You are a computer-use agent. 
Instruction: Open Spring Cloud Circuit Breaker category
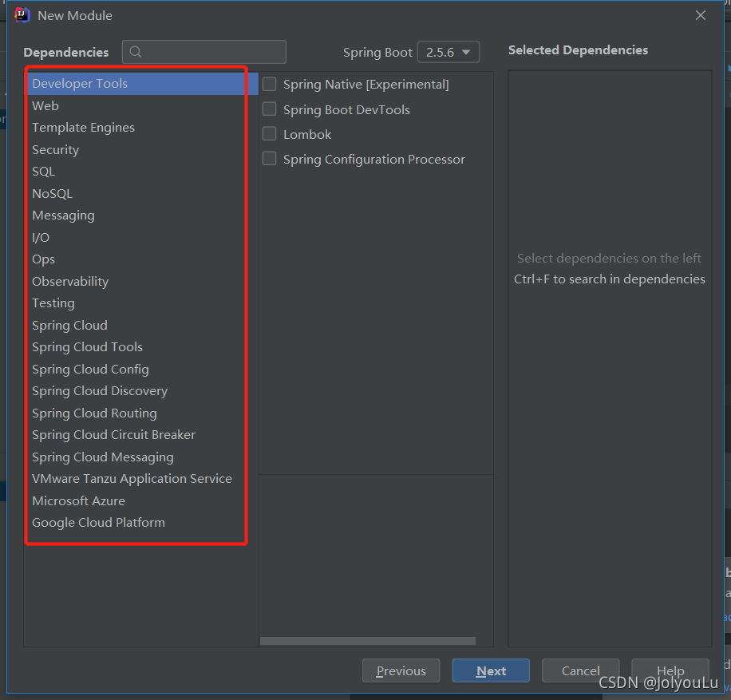click(x=141, y=435)
